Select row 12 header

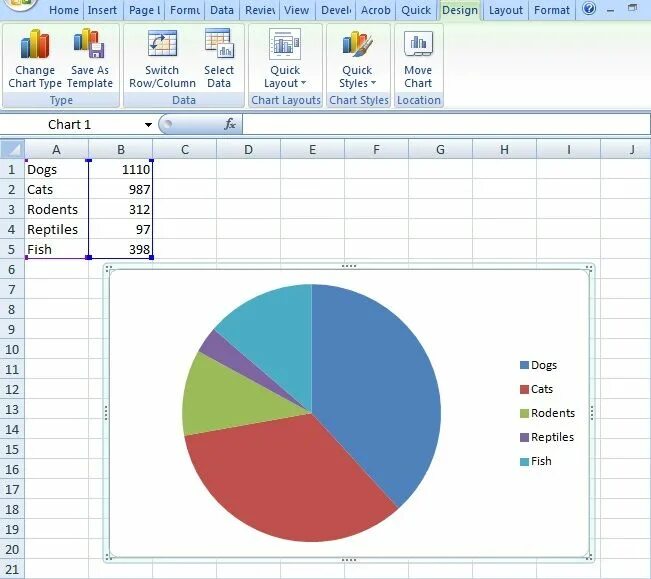12,389
